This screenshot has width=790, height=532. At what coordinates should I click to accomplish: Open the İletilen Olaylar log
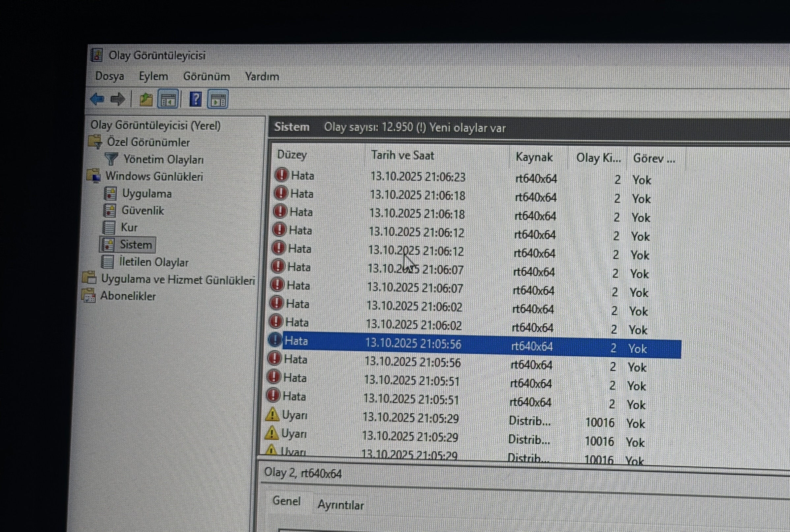154,262
